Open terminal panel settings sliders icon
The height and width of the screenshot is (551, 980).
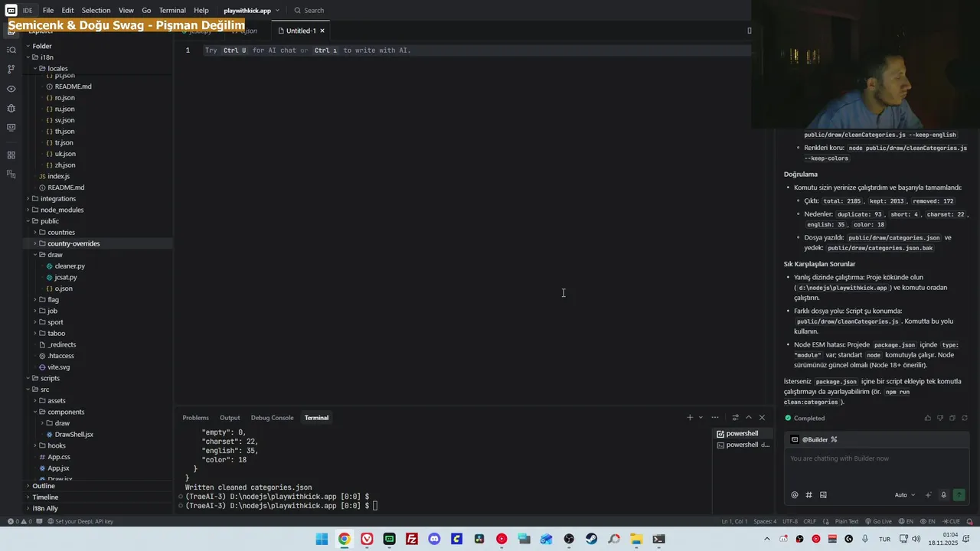(x=736, y=418)
